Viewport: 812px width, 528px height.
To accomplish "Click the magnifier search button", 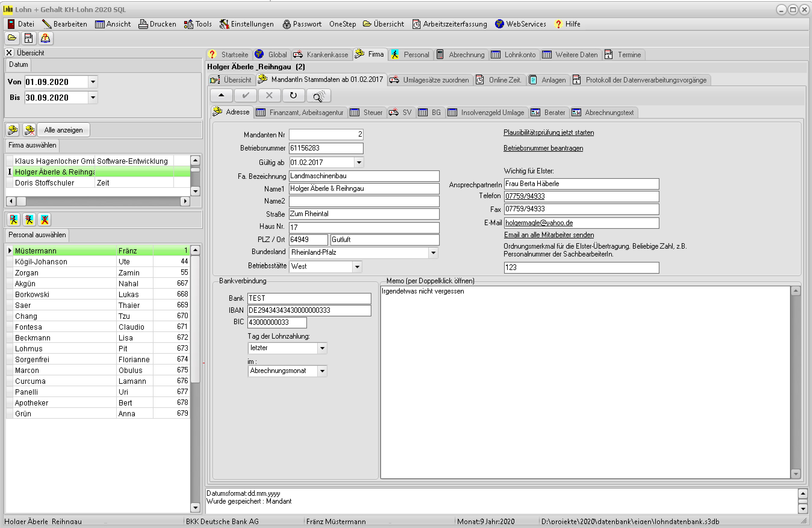I will (318, 95).
